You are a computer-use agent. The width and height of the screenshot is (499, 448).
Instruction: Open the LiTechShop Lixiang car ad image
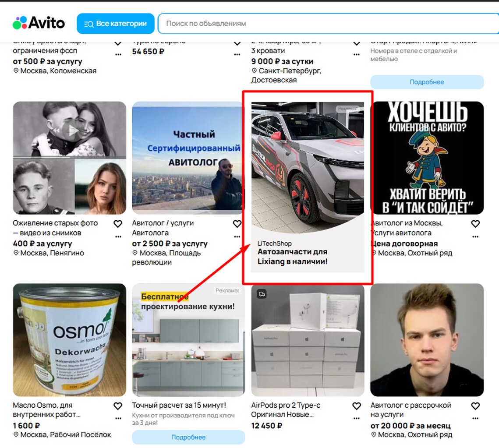tap(308, 166)
